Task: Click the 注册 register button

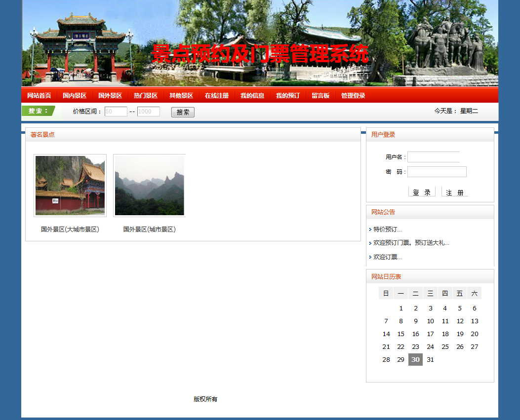Action: click(x=455, y=192)
